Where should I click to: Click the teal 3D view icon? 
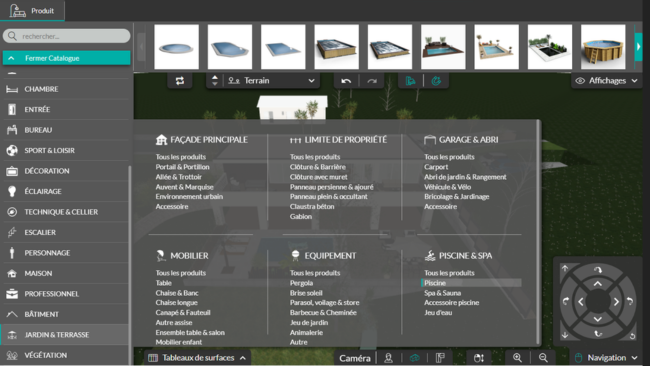pos(414,358)
